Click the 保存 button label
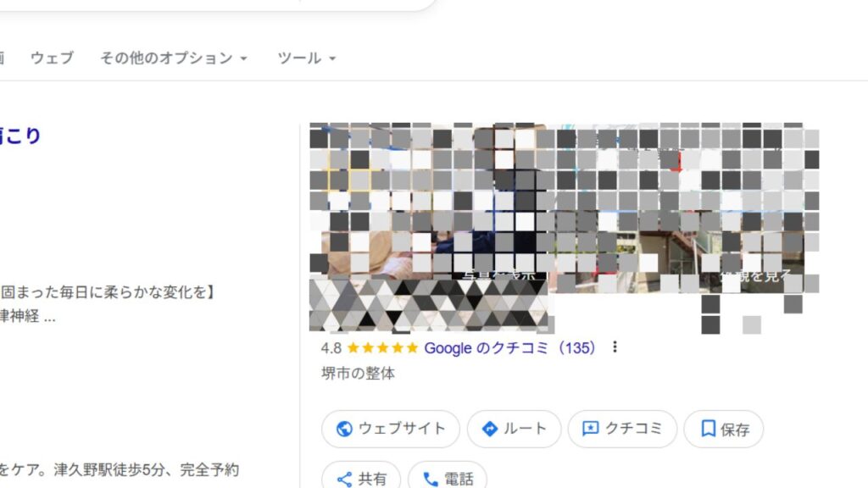868x488 pixels. (x=735, y=430)
